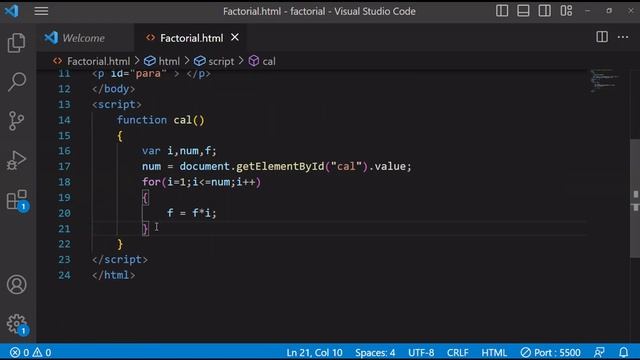The width and height of the screenshot is (640, 360).
Task: Click line number 14 in the gutter
Action: point(64,120)
